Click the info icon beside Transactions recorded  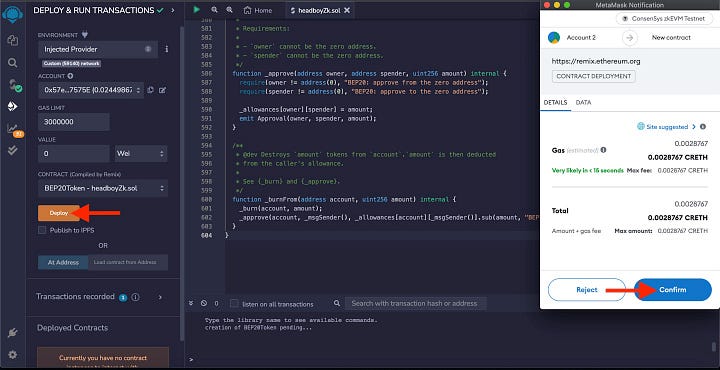135,297
